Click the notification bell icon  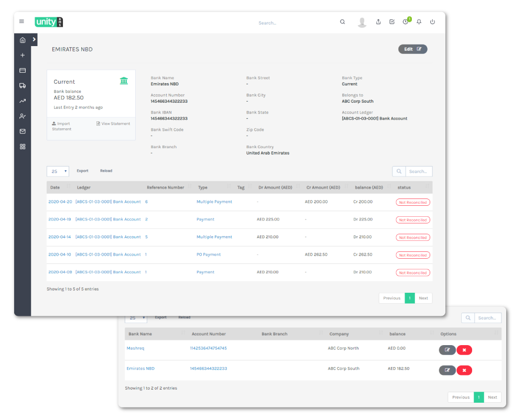click(419, 22)
